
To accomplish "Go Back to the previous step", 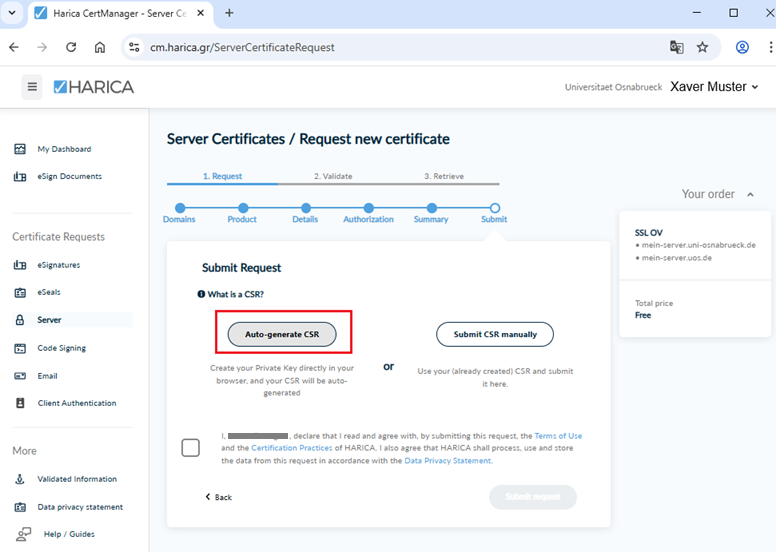I will click(x=219, y=497).
